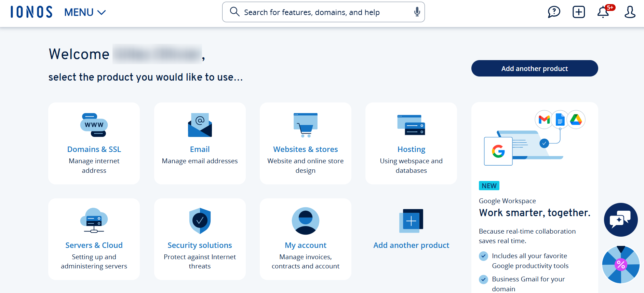The height and width of the screenshot is (293, 644).
Task: Click 'Protect against Internet threats' text
Action: [x=200, y=262]
